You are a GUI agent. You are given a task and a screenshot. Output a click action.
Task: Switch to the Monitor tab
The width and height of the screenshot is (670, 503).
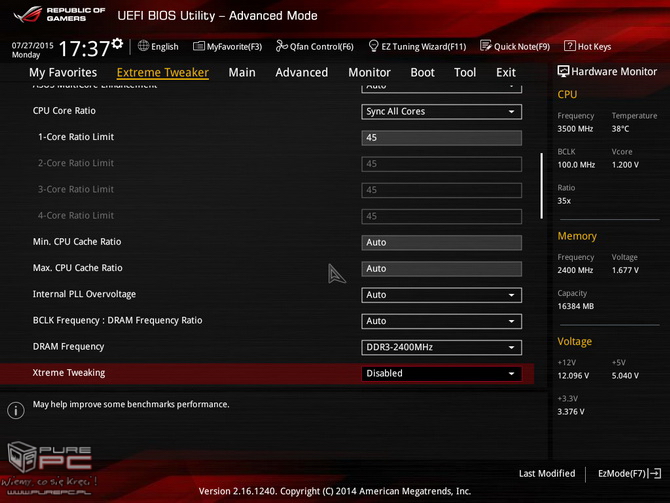369,73
